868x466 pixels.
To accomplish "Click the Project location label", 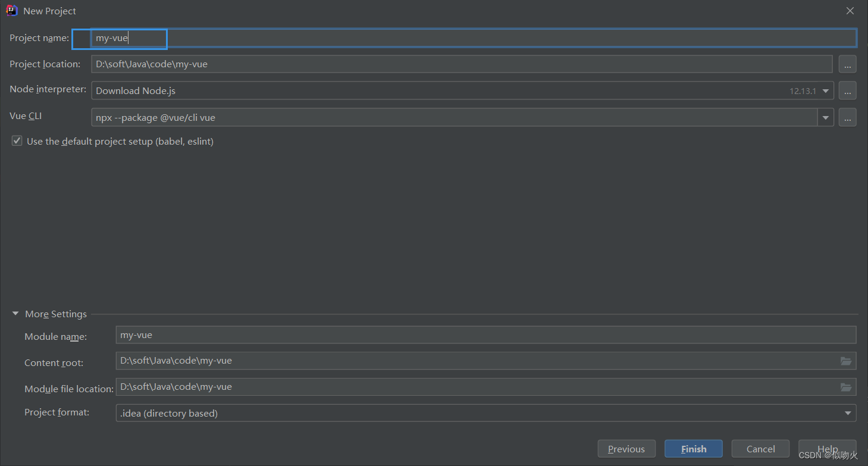I will [45, 64].
